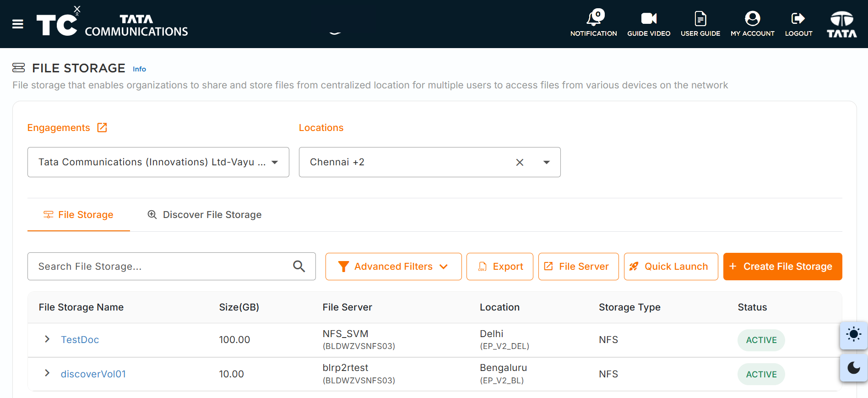Click the TATA brand logo
The width and height of the screenshot is (868, 398).
(842, 24)
